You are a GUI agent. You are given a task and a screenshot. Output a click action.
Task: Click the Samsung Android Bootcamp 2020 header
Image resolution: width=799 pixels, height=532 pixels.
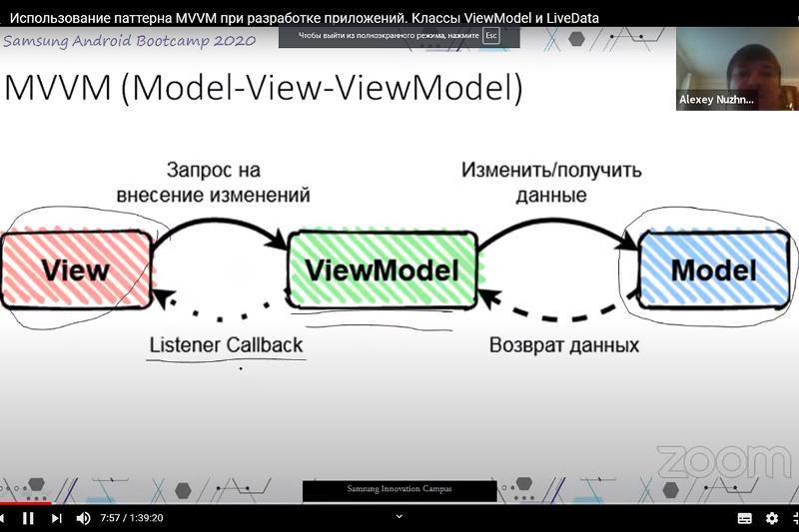click(x=129, y=41)
